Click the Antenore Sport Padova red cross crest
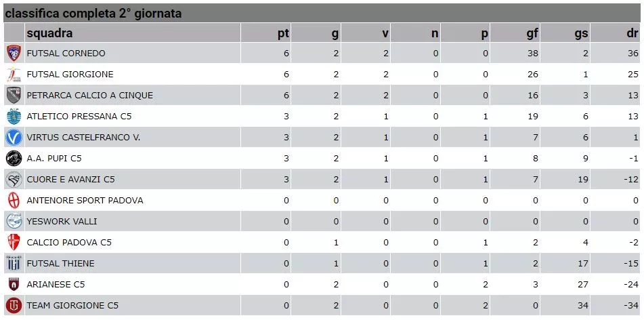 14,200
